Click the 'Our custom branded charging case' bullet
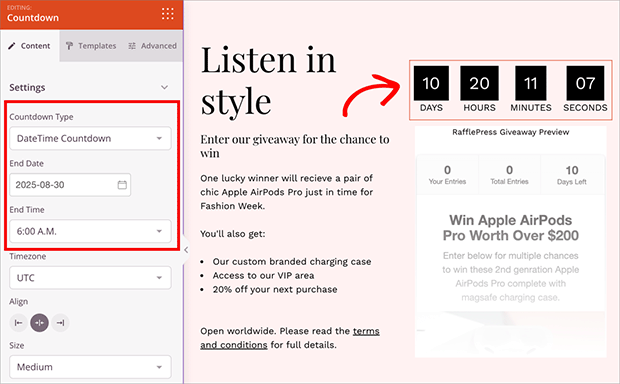Viewport: 620px width, 384px height. [x=292, y=262]
